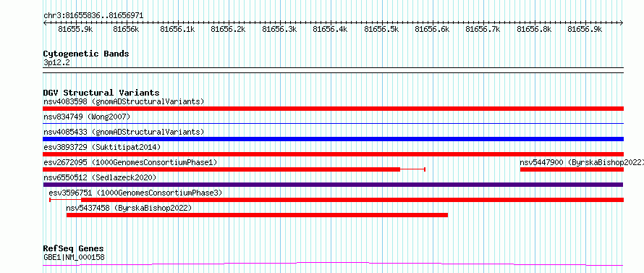Click ruler position 81656.8k
The width and height of the screenshot is (644, 273).
pyautogui.click(x=534, y=29)
